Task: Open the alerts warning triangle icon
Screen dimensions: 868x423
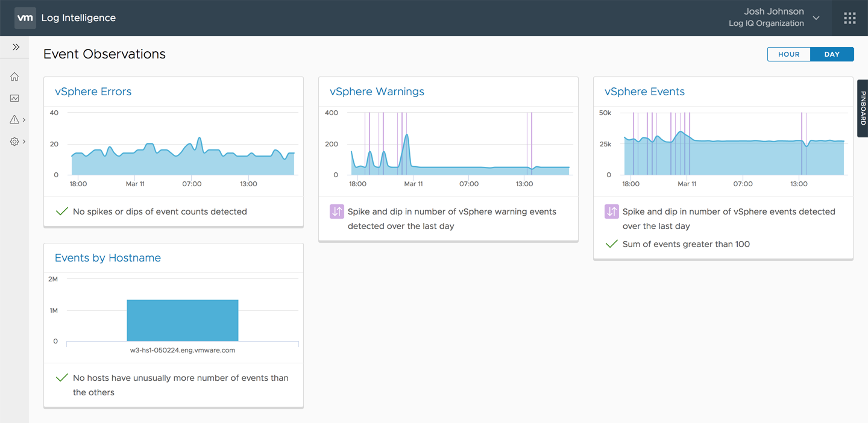Action: (x=14, y=120)
